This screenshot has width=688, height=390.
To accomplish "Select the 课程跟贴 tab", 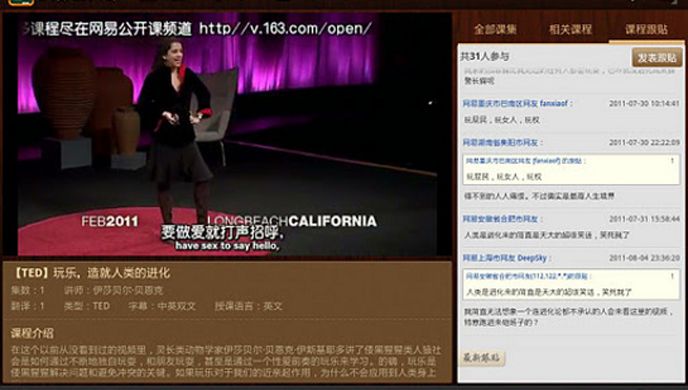I will click(x=646, y=29).
